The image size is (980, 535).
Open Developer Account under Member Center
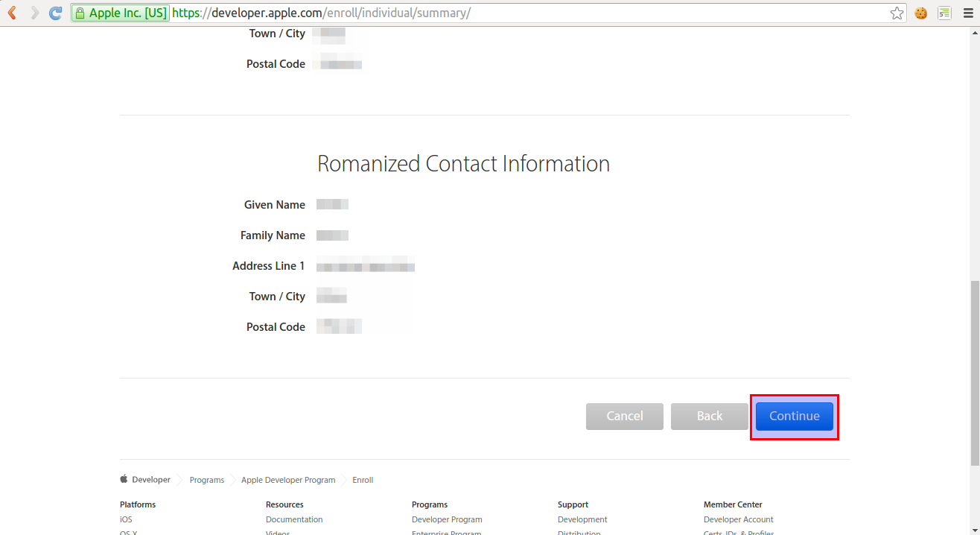coord(738,519)
